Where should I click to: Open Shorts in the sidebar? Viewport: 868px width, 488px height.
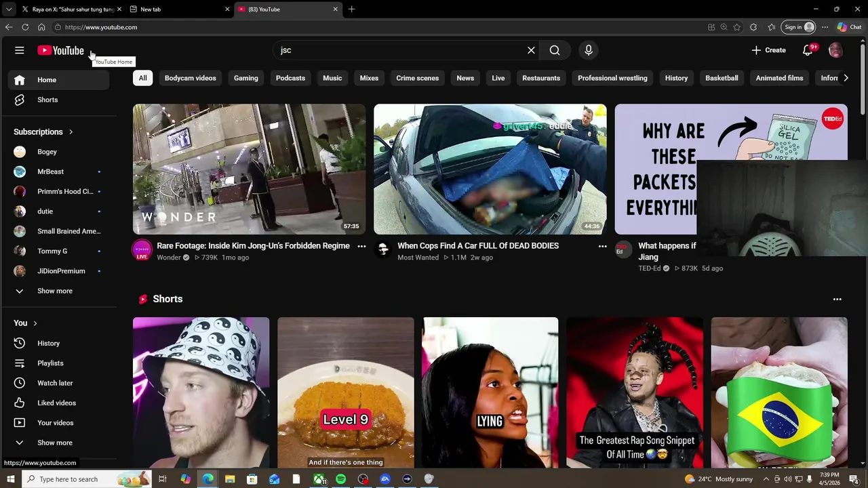click(x=59, y=100)
